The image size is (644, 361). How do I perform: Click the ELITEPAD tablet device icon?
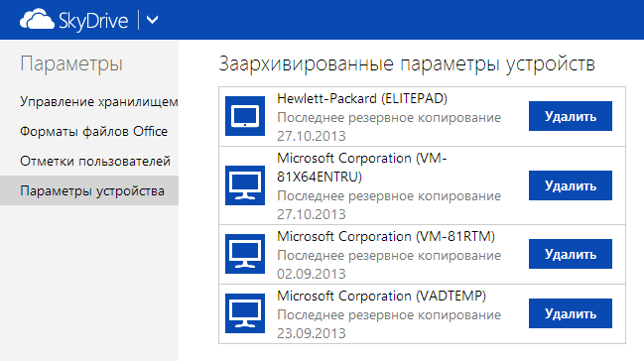pos(245,116)
